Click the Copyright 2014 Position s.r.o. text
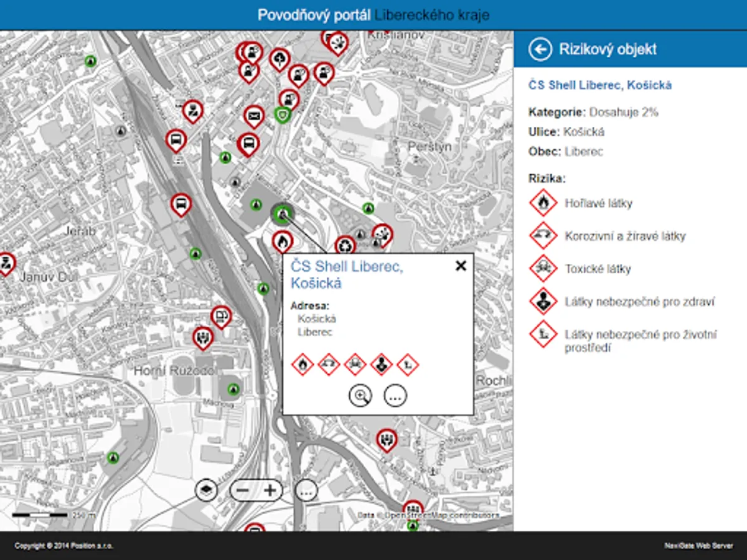 pos(64,546)
